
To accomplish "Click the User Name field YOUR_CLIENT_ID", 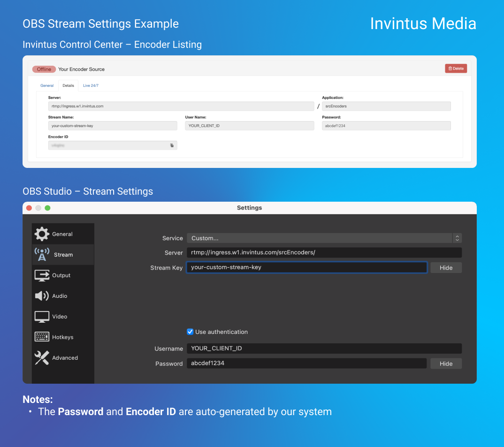I will coord(250,126).
